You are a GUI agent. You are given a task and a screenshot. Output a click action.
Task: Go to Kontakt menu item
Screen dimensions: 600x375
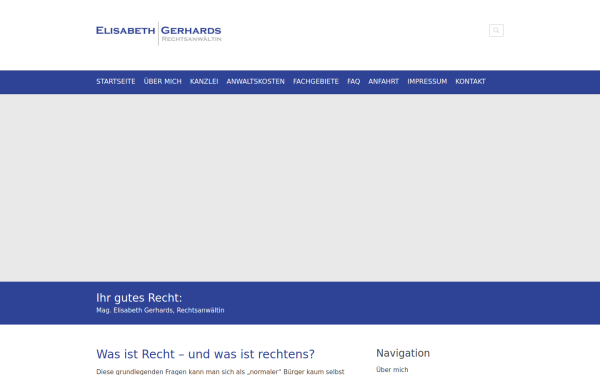(470, 82)
